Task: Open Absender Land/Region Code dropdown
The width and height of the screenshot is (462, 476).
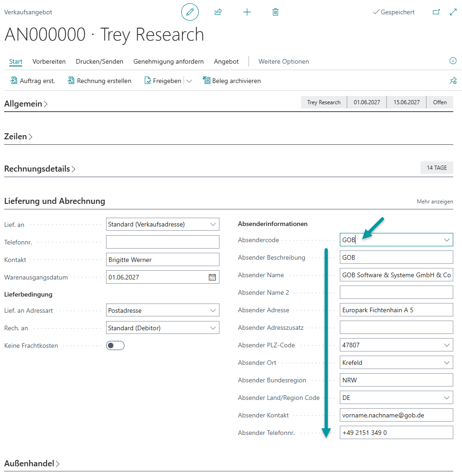Action: pyautogui.click(x=446, y=398)
